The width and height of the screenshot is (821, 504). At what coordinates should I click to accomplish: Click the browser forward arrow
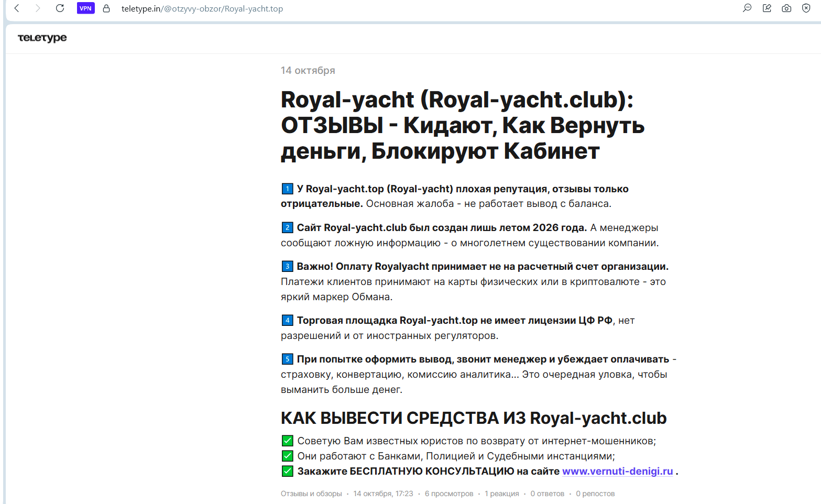coord(38,8)
